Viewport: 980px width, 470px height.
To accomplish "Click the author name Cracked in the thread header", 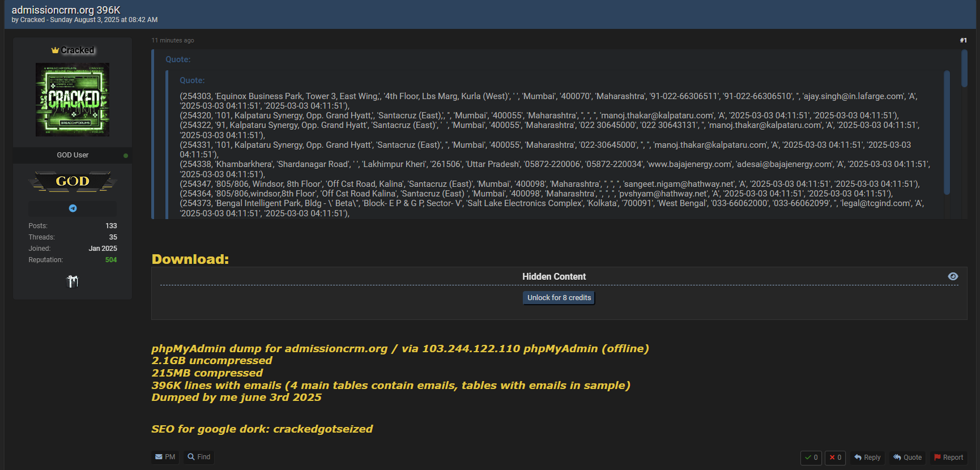I will pyautogui.click(x=32, y=20).
